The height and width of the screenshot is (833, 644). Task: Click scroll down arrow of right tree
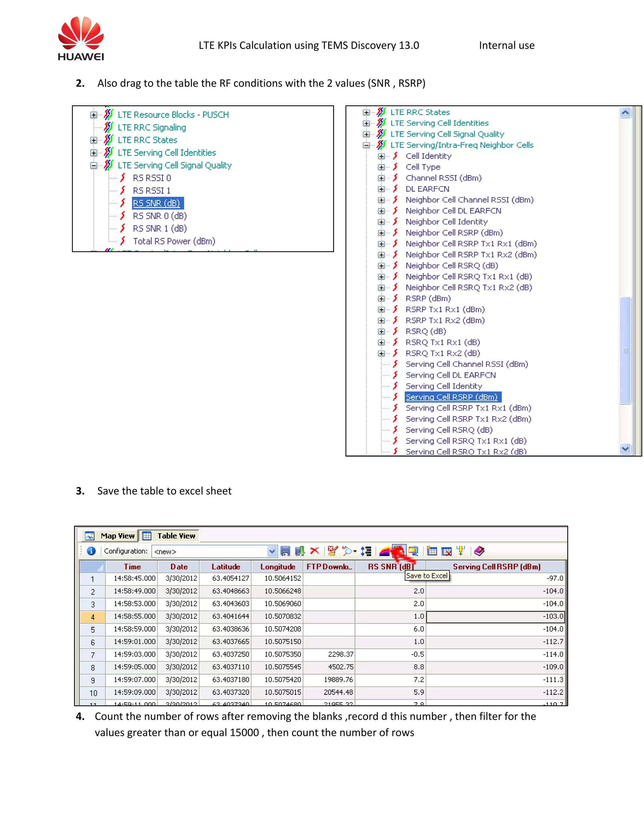click(625, 449)
